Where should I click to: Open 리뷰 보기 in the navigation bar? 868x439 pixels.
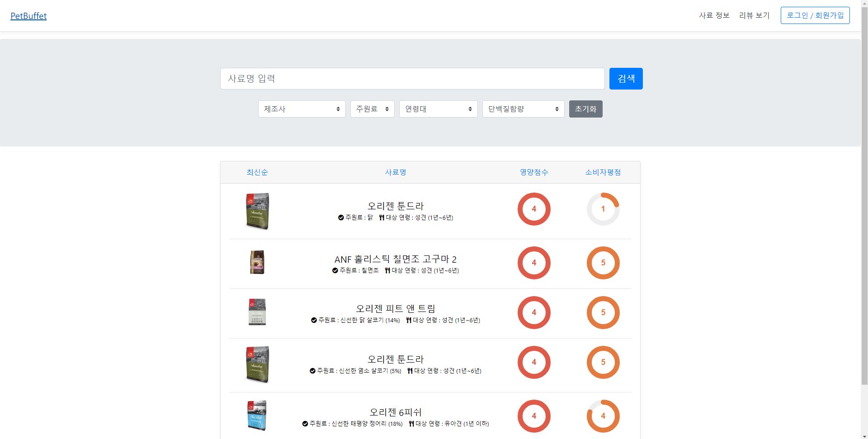pos(754,15)
